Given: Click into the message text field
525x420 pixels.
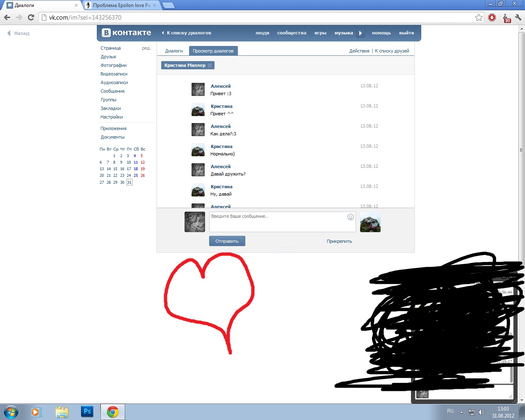Looking at the screenshot, I should pyautogui.click(x=277, y=222).
